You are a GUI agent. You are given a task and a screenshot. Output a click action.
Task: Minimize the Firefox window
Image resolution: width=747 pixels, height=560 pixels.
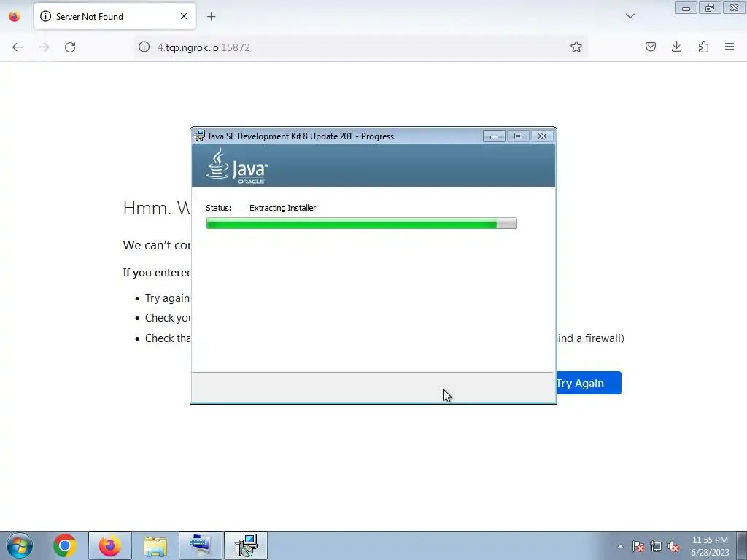click(x=686, y=8)
